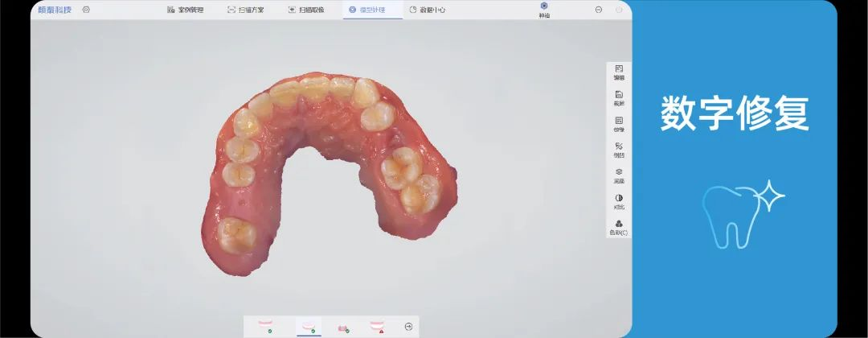
Task: Select the highlighted second jaw thumbnail
Action: (309, 327)
